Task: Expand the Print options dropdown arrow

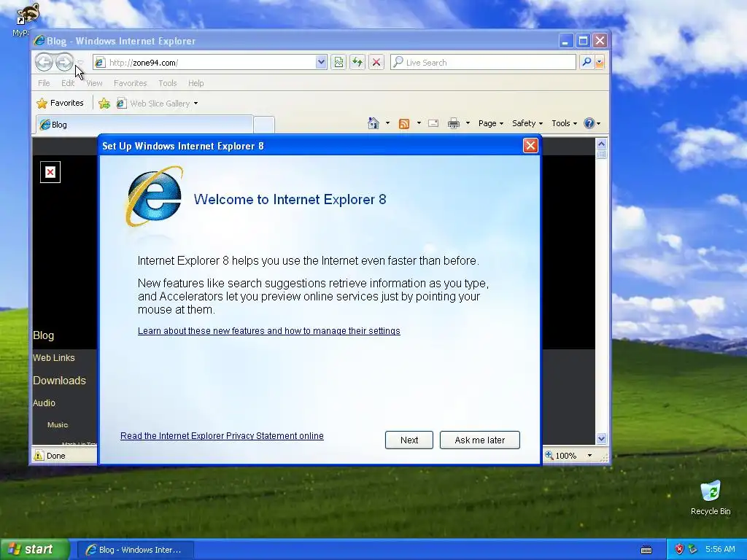Action: (468, 123)
